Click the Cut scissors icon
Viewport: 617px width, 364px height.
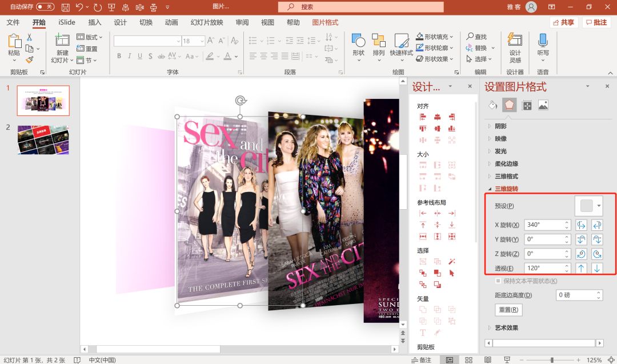click(x=29, y=37)
